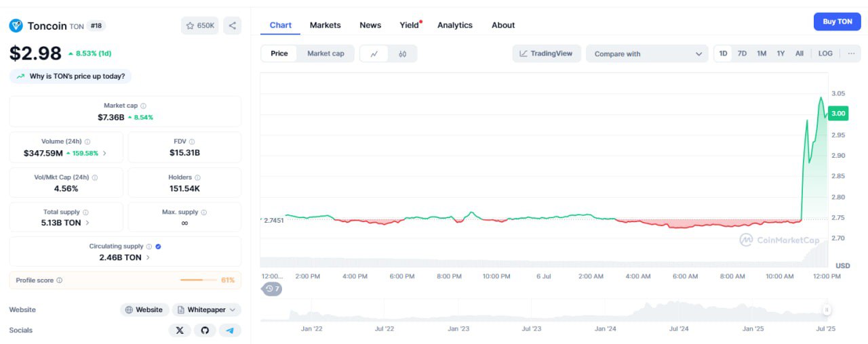Open Toncoin X (Twitter) social link

pos(179,330)
